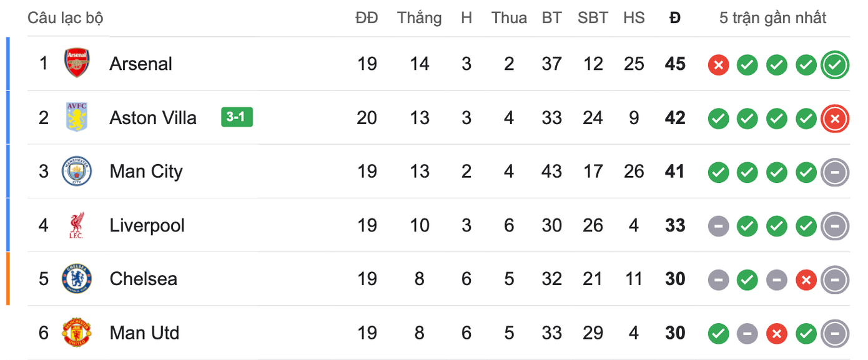Click Man City's latest draw icon
Screen dimensions: 868x360
pos(835,172)
